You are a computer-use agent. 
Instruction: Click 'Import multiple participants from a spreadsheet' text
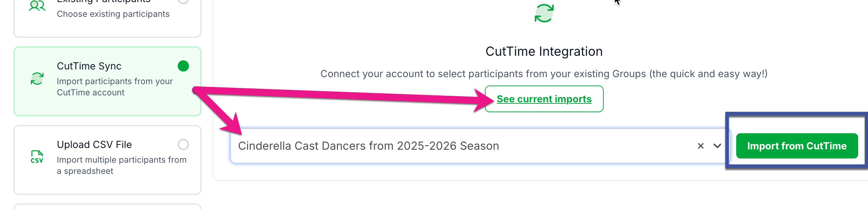click(121, 165)
